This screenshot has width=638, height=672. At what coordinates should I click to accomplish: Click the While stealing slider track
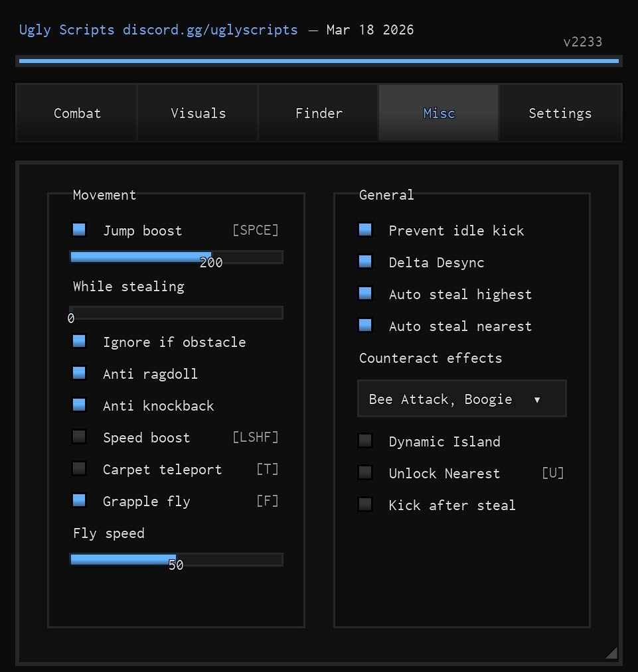click(x=176, y=312)
